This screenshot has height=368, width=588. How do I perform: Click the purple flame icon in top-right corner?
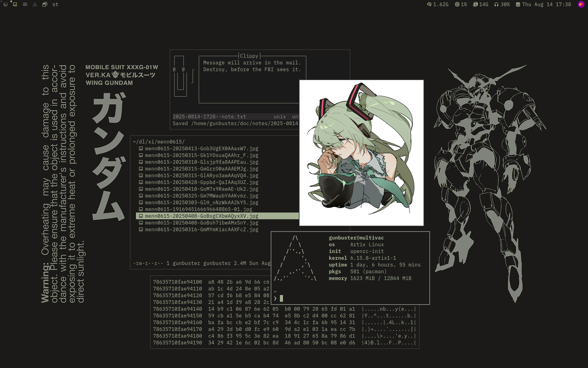point(581,4)
